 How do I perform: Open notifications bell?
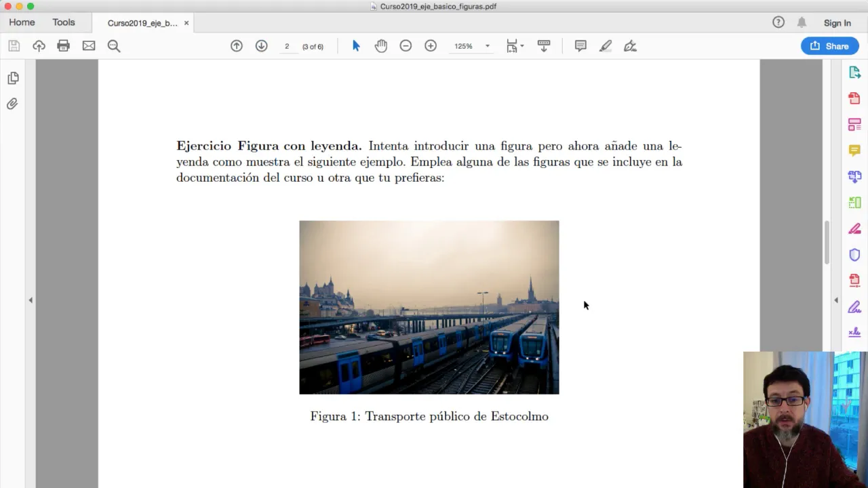tap(802, 22)
